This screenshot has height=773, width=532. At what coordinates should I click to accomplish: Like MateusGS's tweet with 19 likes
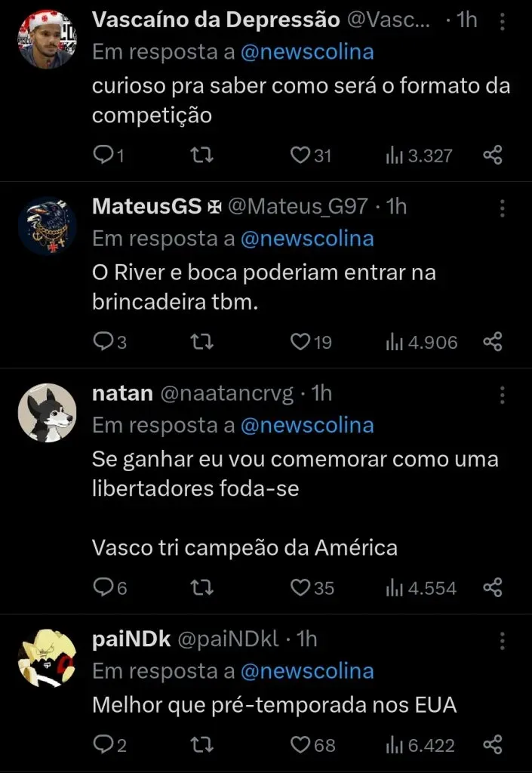pyautogui.click(x=301, y=342)
